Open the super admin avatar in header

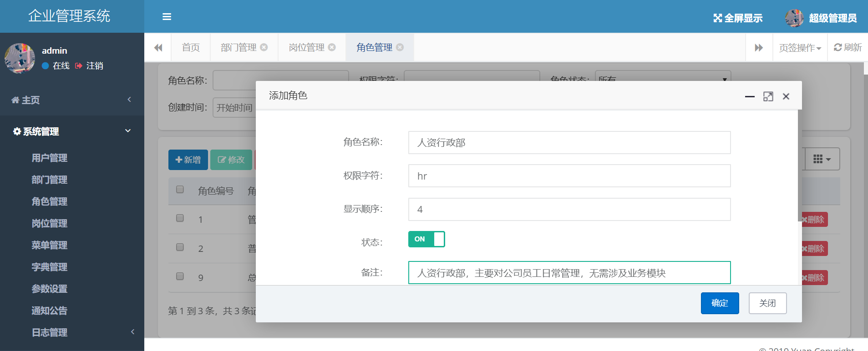coord(794,18)
